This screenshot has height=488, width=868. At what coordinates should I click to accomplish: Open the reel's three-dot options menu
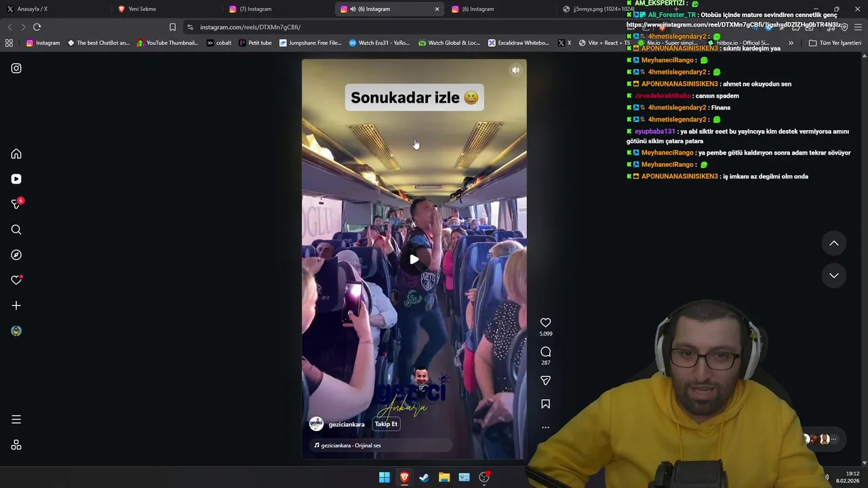pos(545,427)
